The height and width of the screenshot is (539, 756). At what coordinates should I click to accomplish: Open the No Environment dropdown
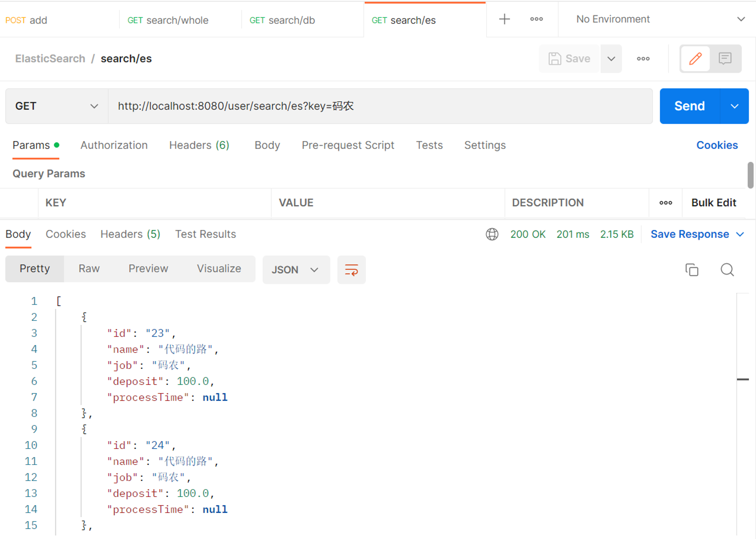(660, 19)
